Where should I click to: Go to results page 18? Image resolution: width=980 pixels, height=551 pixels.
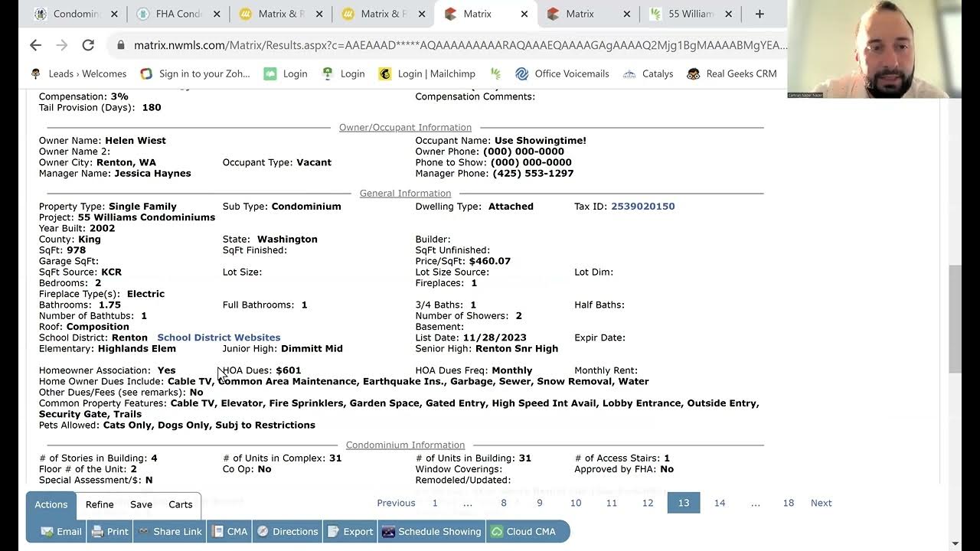coord(789,503)
